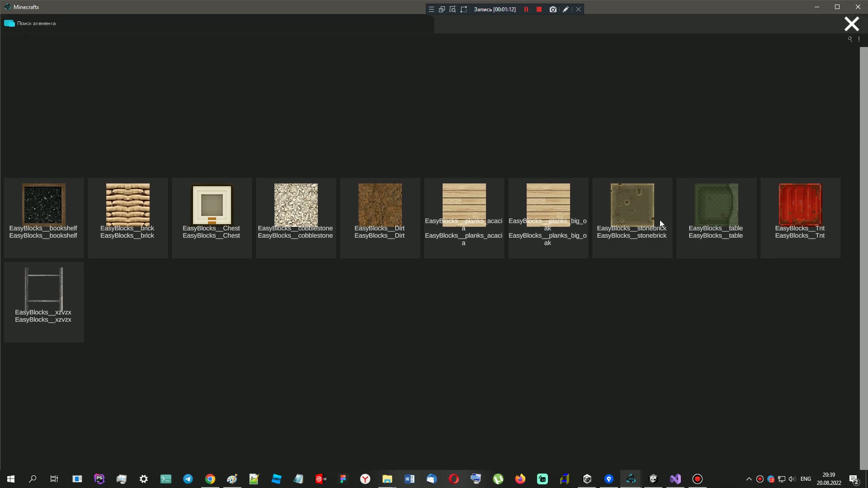This screenshot has width=868, height=488.
Task: Open Opera browser from the taskbar
Action: pyautogui.click(x=454, y=479)
